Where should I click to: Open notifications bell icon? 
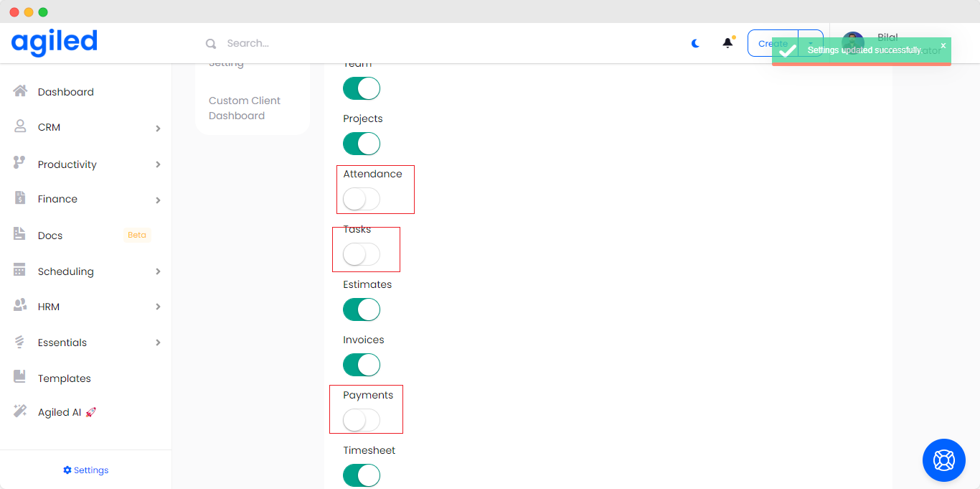pyautogui.click(x=727, y=43)
